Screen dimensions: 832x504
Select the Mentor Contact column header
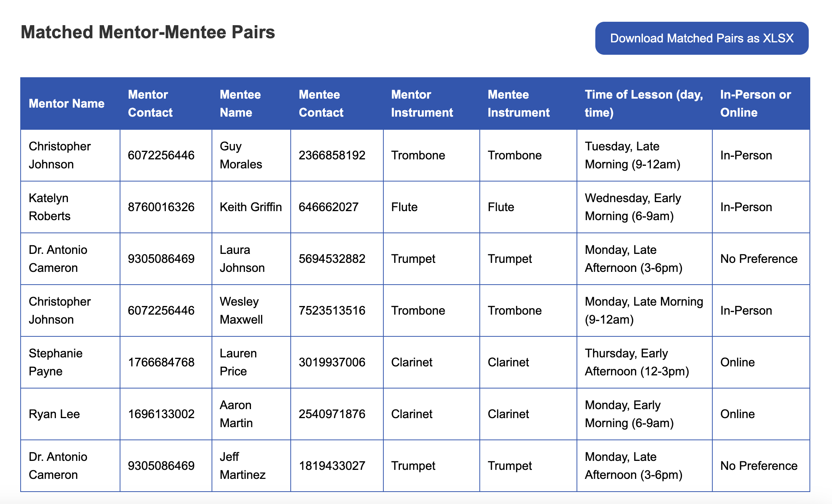coord(150,103)
